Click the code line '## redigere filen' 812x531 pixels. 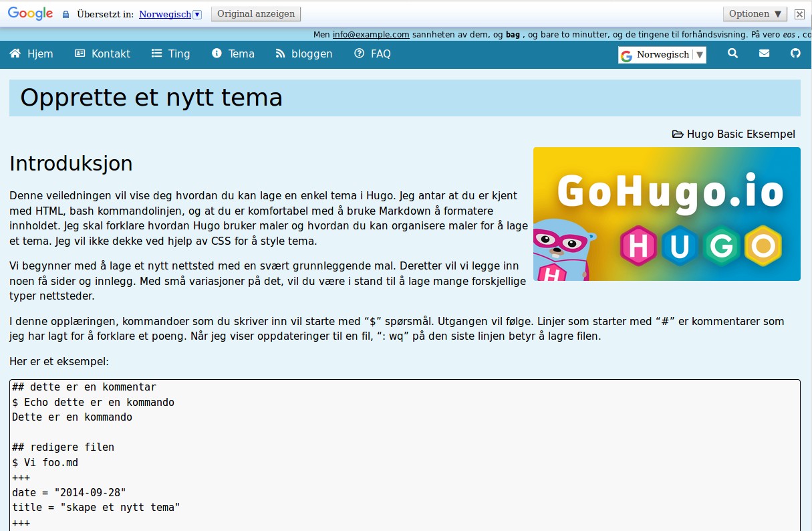click(x=63, y=447)
